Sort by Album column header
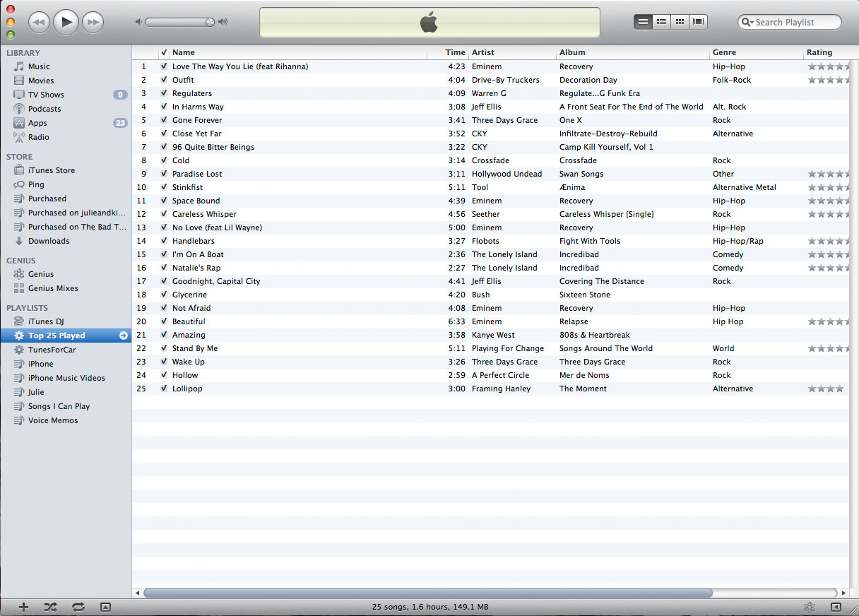Viewport: 859px width, 616px height. 633,52
